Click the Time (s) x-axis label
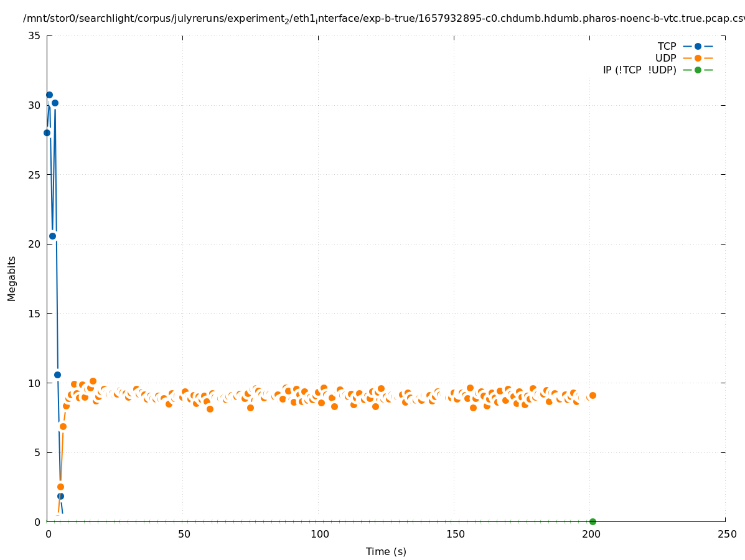Image resolution: width=745 pixels, height=560 pixels. (386, 551)
